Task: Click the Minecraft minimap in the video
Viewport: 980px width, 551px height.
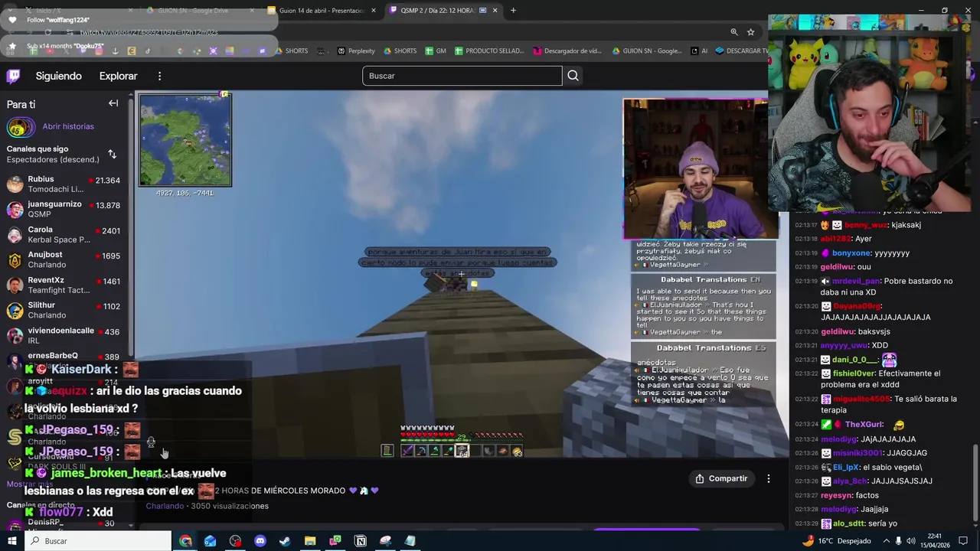Action: tap(185, 140)
